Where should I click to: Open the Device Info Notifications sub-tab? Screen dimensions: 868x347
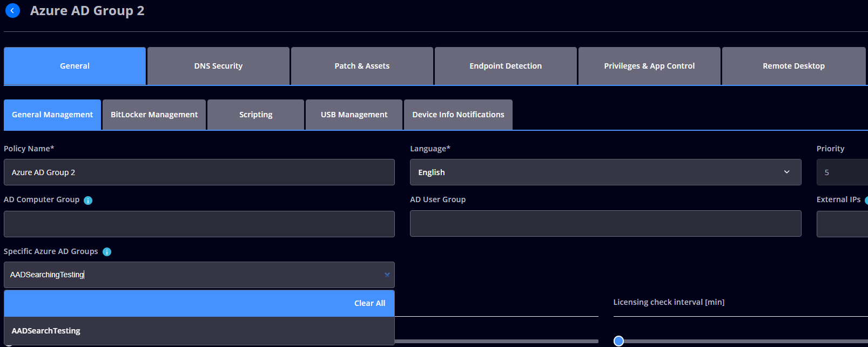coord(458,115)
